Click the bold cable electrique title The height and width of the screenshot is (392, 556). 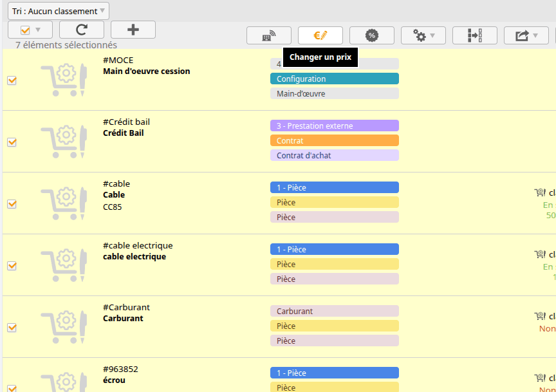(x=134, y=256)
